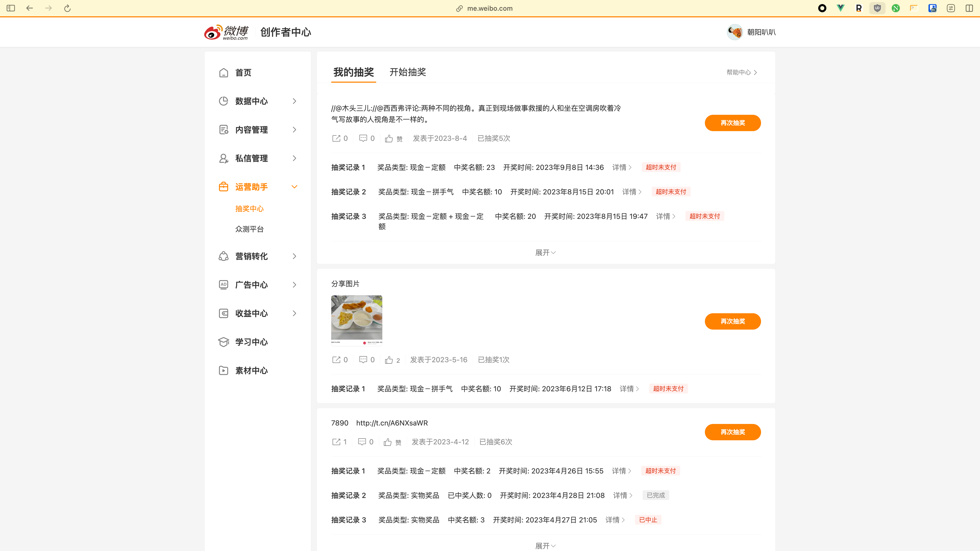980x551 pixels.
Task: Click comment icon on the 7890 post
Action: point(362,442)
